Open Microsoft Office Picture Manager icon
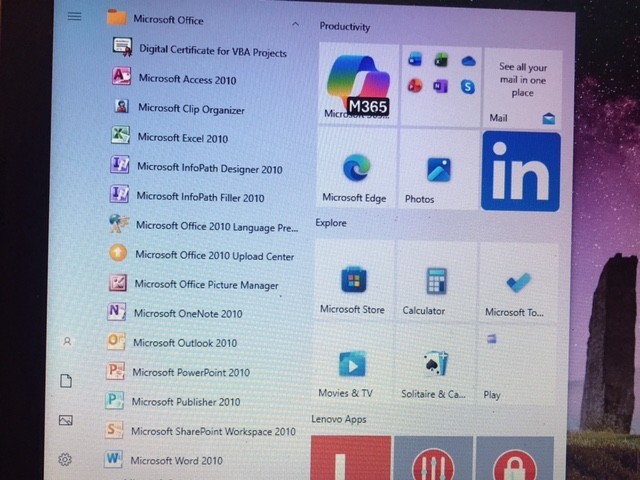This screenshot has height=480, width=640. [118, 282]
